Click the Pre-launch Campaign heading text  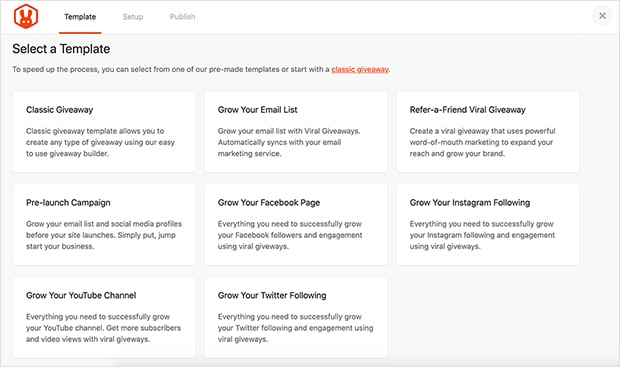tap(68, 202)
